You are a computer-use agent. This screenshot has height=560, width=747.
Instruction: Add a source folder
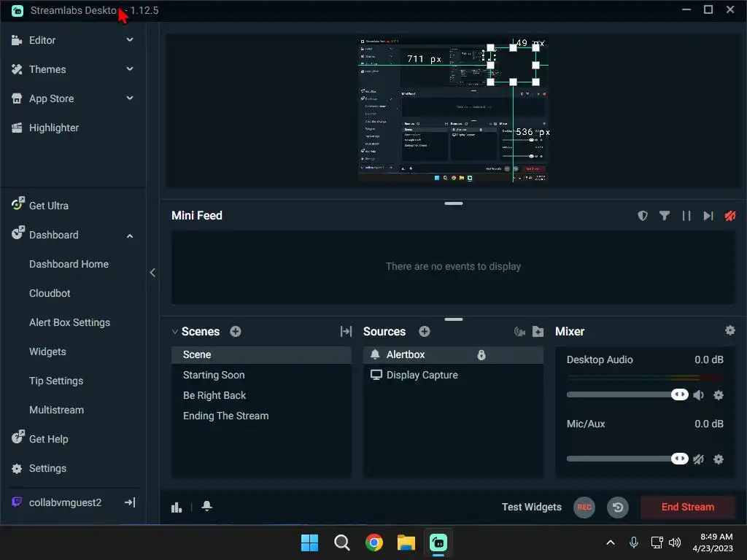click(x=538, y=332)
